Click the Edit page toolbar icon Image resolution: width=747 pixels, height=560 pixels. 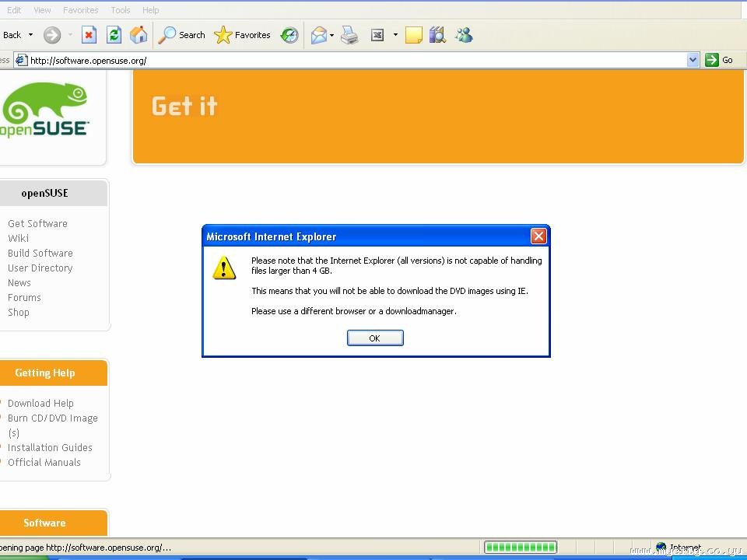377,35
